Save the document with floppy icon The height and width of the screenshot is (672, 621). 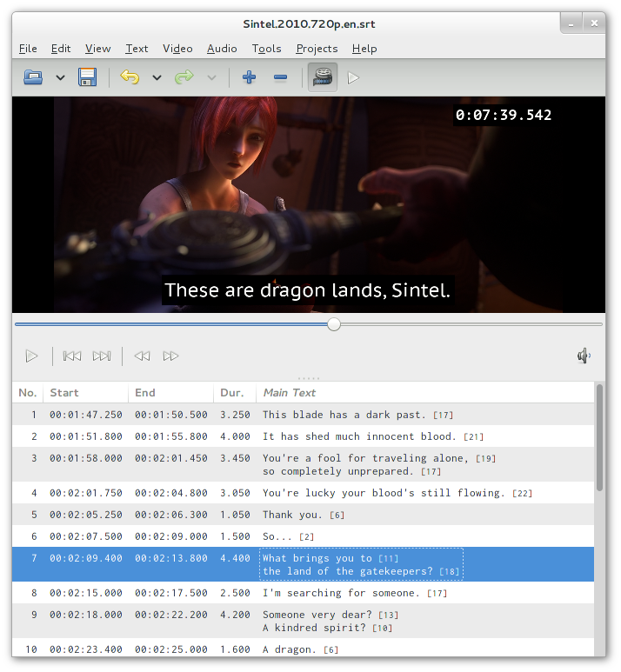click(87, 77)
